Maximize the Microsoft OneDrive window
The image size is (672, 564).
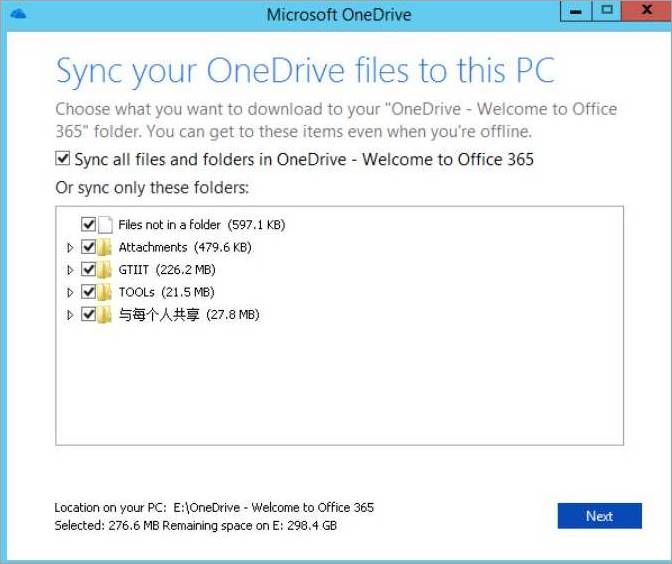607,11
